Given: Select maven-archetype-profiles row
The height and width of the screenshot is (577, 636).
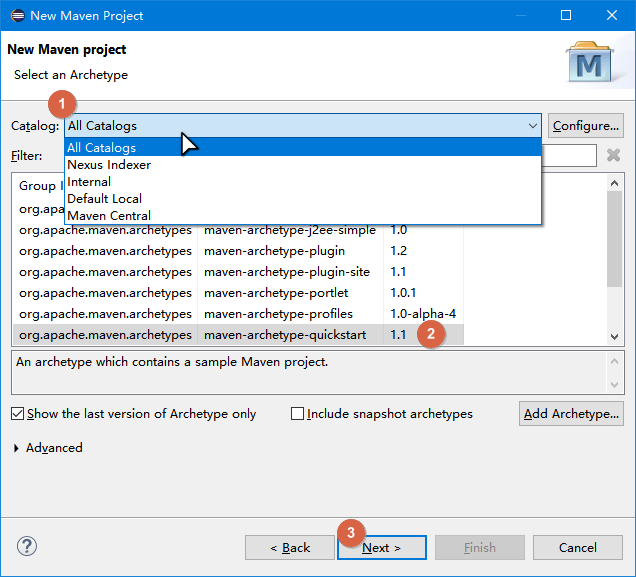Looking at the screenshot, I should (238, 314).
